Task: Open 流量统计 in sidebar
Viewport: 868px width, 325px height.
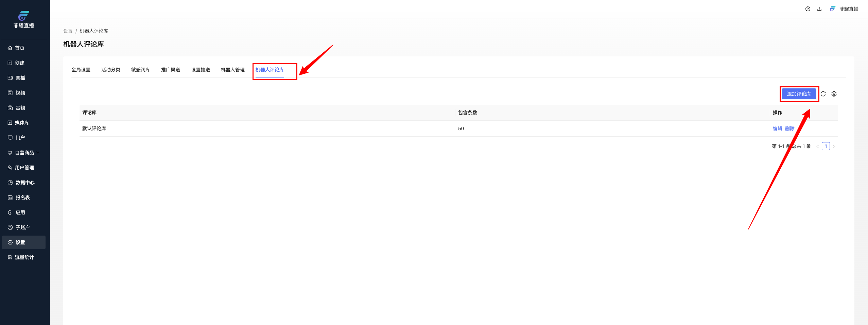Action: coord(24,257)
